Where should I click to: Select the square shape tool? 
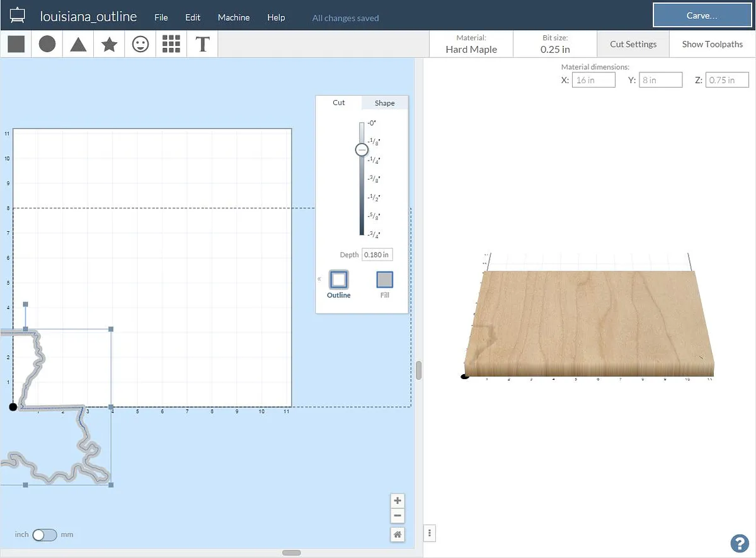tap(16, 44)
